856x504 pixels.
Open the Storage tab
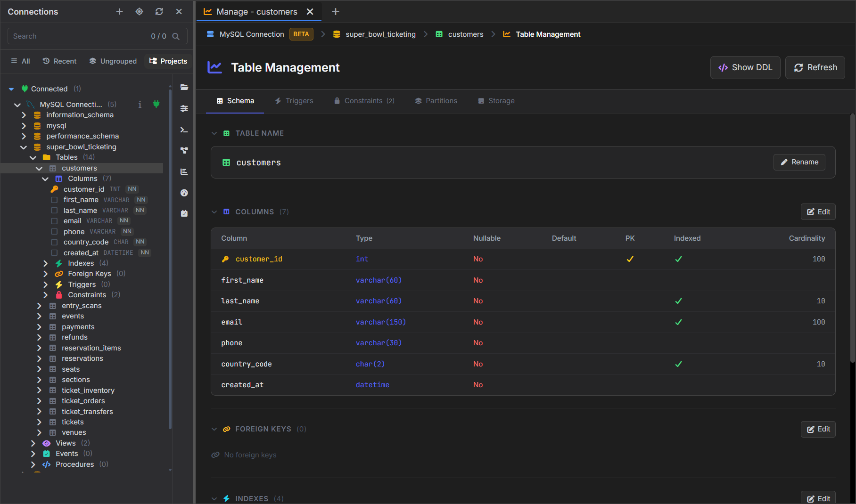pos(496,101)
